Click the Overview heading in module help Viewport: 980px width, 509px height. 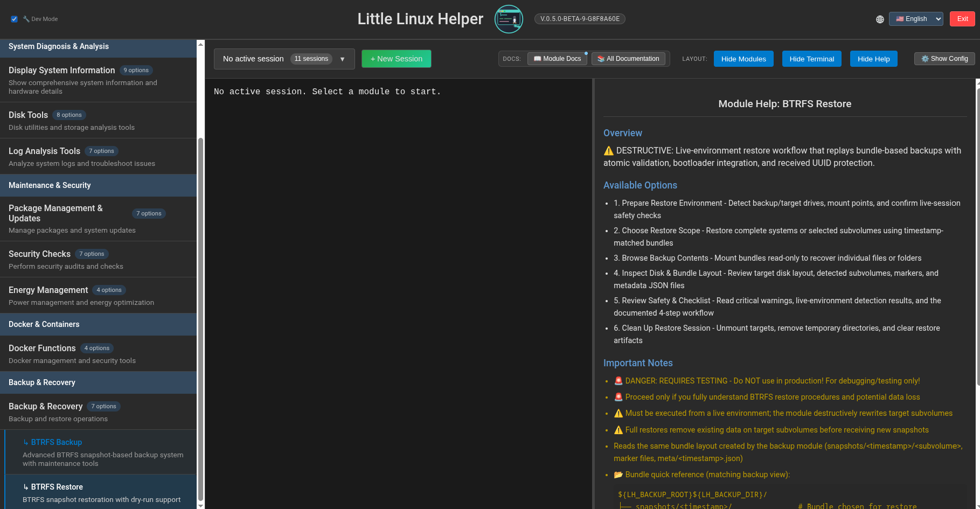click(623, 133)
